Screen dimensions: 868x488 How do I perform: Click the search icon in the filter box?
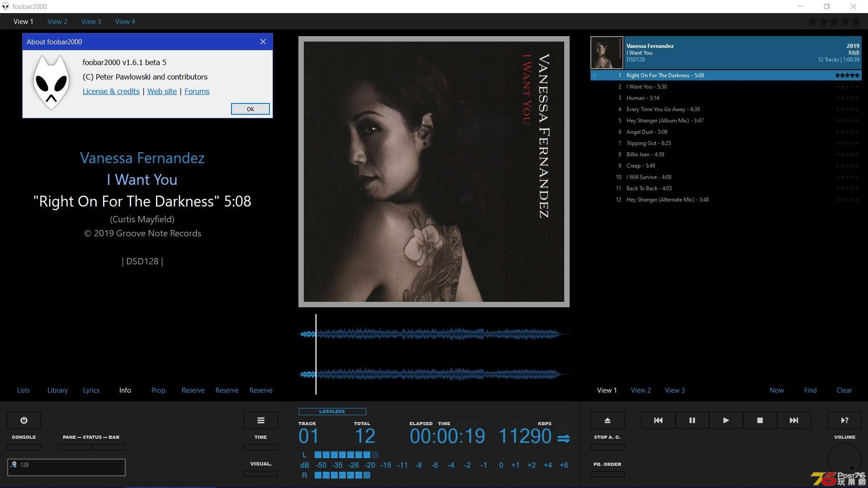tap(14, 465)
